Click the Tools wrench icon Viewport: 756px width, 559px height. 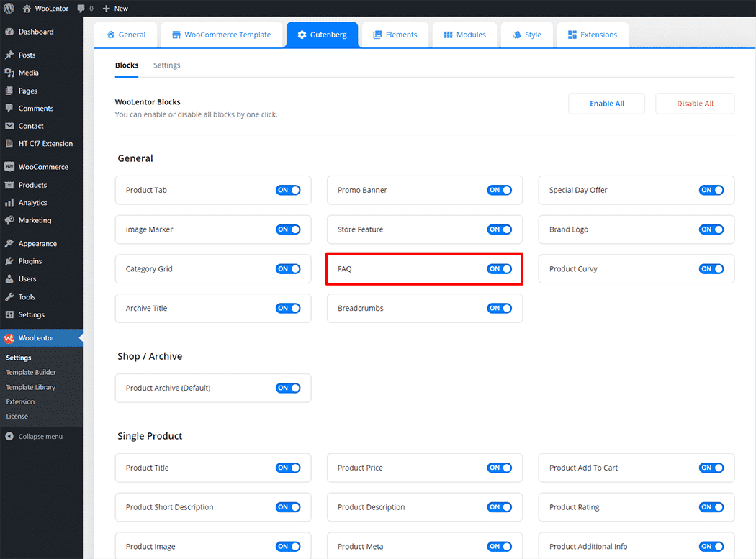[9, 297]
